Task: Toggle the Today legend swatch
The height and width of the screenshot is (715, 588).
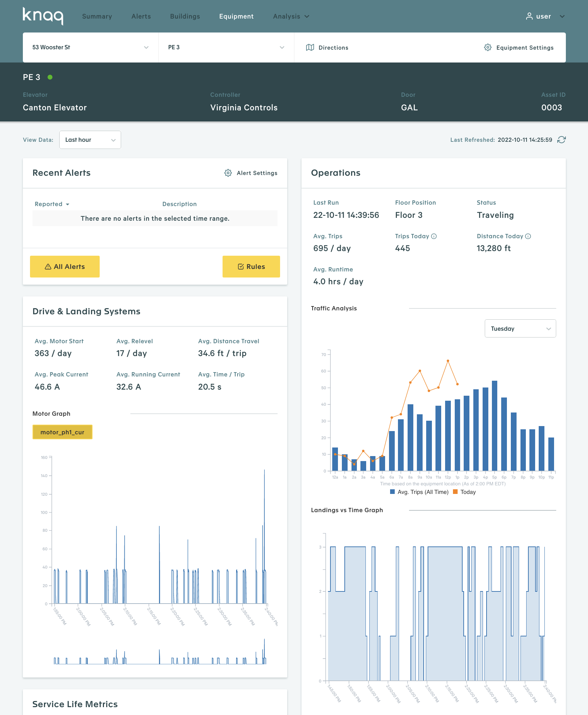Action: (x=455, y=492)
